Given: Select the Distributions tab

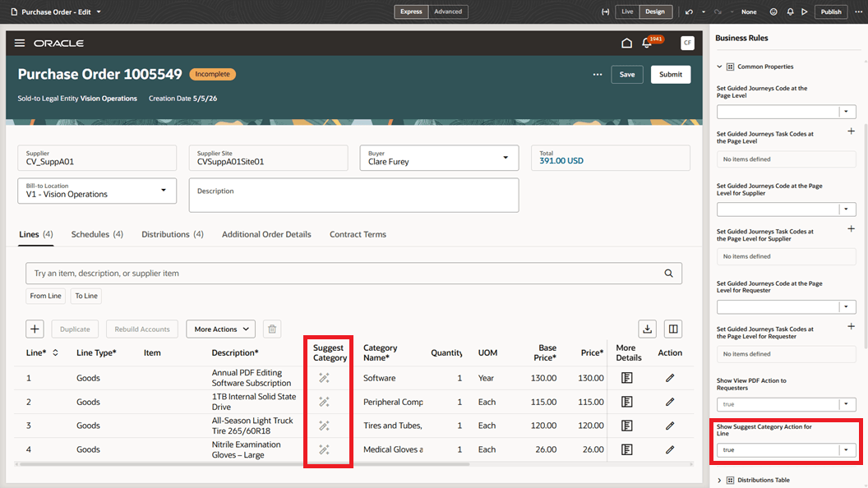Looking at the screenshot, I should (x=172, y=235).
